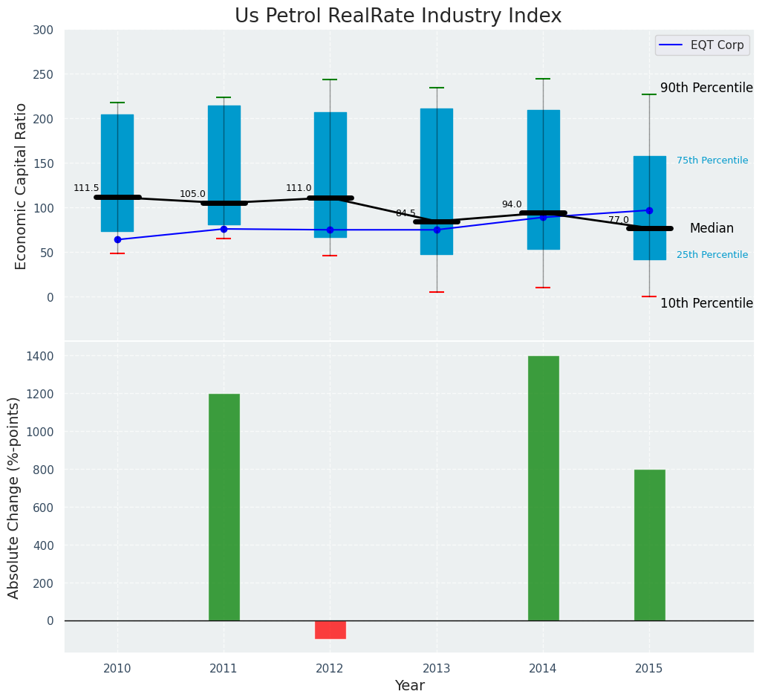Click the 90th Percentile annotation
The width and height of the screenshot is (762, 700).
[706, 88]
